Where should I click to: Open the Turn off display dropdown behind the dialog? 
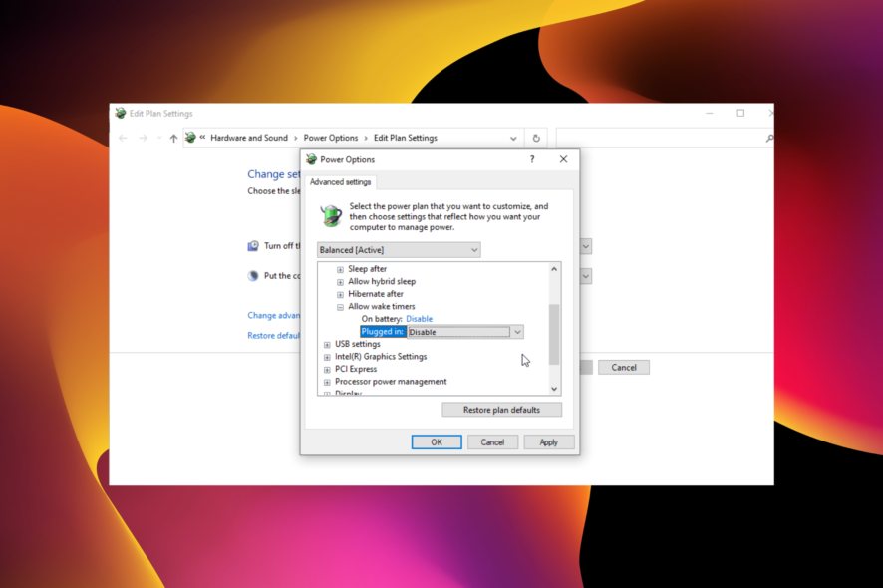(x=586, y=247)
